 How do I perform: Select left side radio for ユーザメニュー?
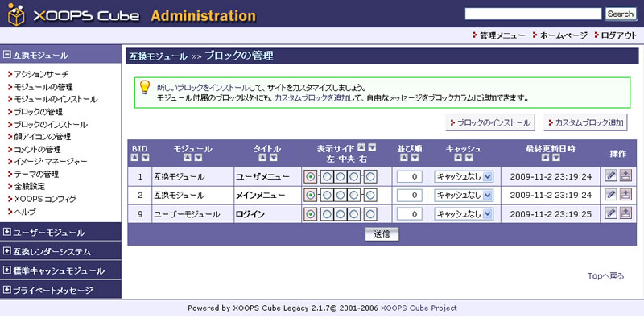click(311, 176)
